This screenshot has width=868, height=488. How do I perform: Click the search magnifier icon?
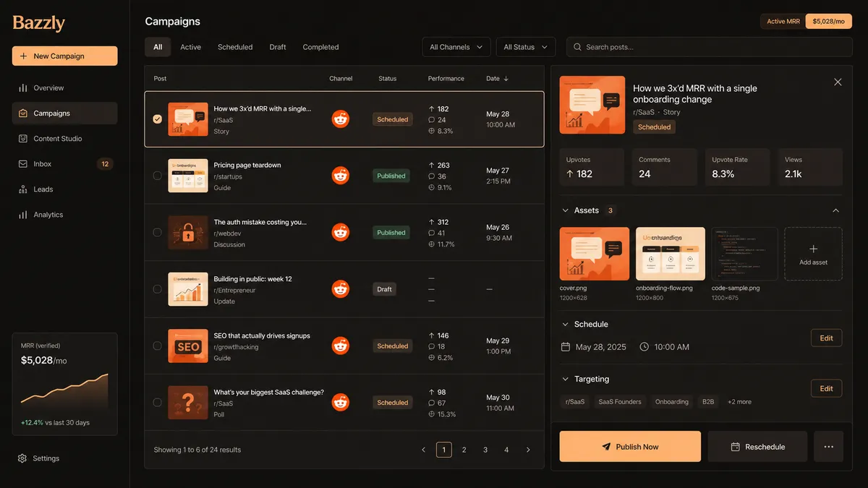[577, 47]
